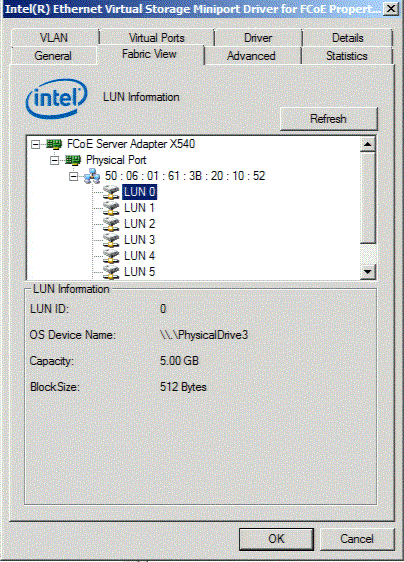Screen dimensions: 404x562
Task: Collapse the Physical Port tree node
Action: (54, 160)
